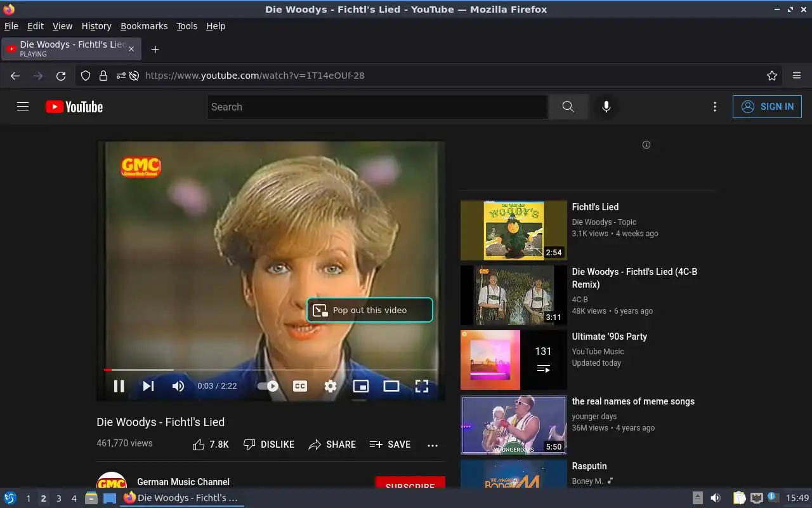Switch to workspace 4 in taskbar
Viewport: 812px width, 508px height.
pos(74,498)
